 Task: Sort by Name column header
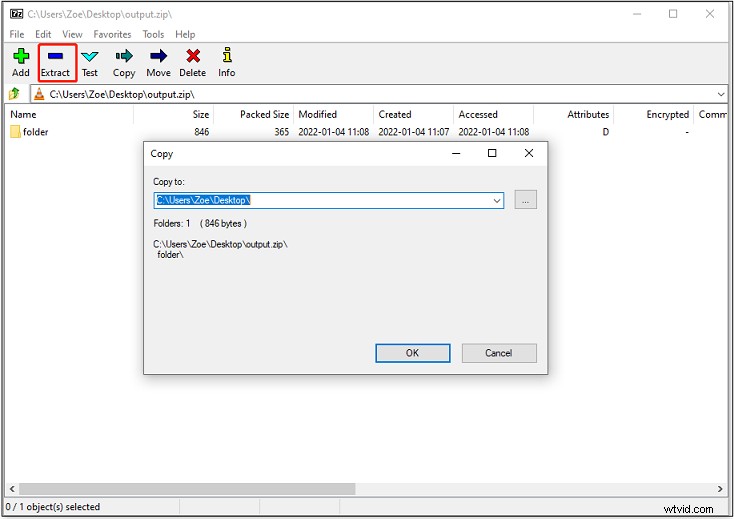point(71,114)
